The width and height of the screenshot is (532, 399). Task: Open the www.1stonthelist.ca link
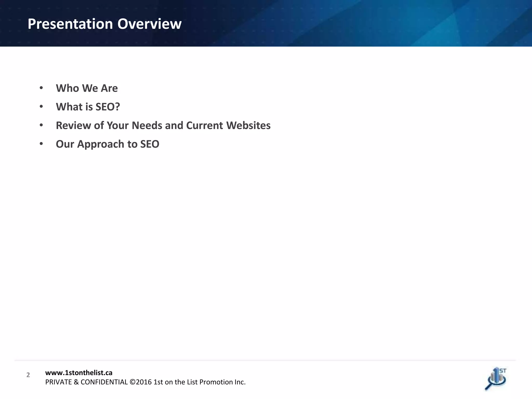pos(79,373)
